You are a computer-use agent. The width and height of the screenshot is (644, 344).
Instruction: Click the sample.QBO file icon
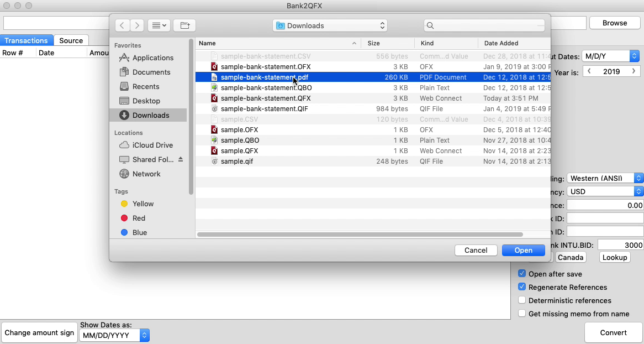coord(214,140)
